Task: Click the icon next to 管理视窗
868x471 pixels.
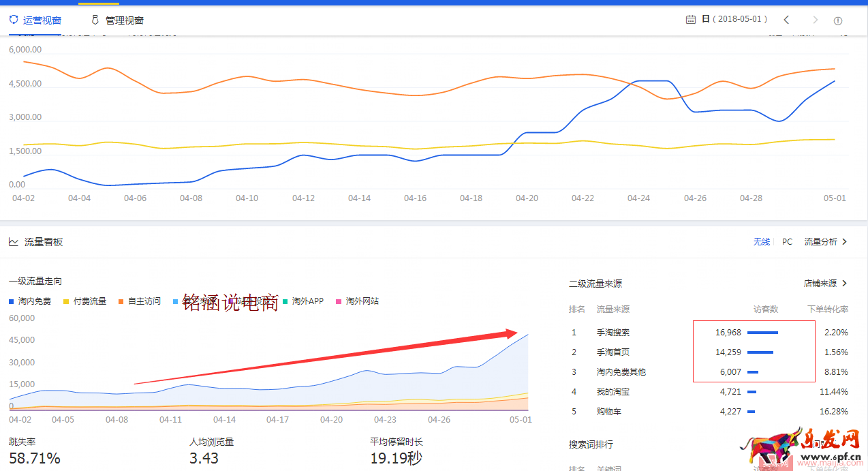Action: coord(95,20)
